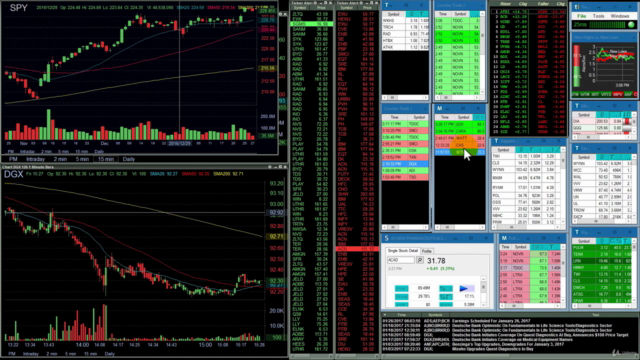Click green connection status indicator in Trade Ideas window

[x=631, y=25]
